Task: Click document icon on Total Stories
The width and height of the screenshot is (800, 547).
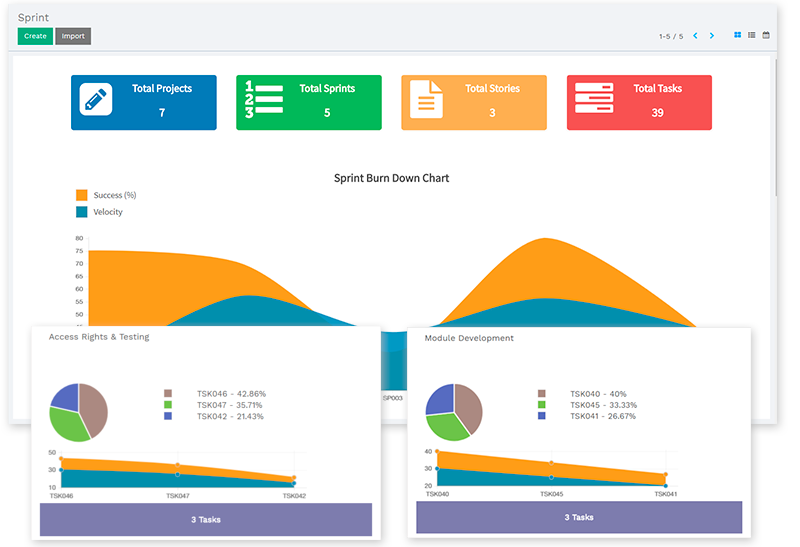Action: coord(426,99)
